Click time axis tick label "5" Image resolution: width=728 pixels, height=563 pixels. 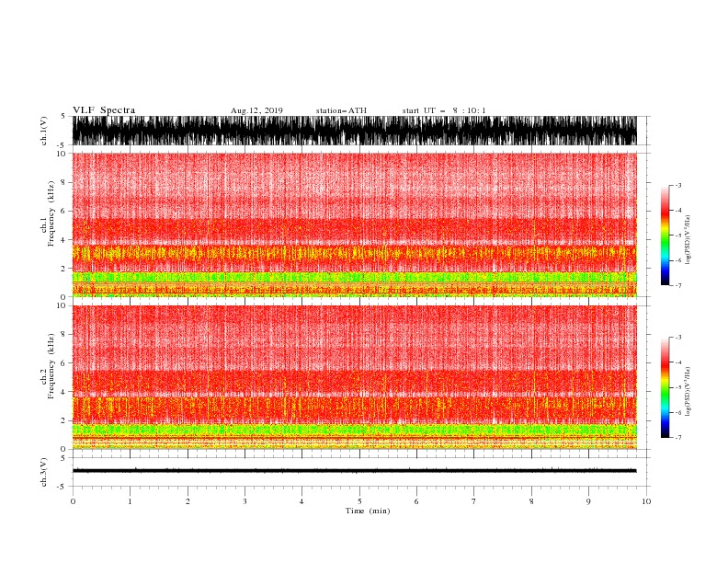pyautogui.click(x=359, y=501)
